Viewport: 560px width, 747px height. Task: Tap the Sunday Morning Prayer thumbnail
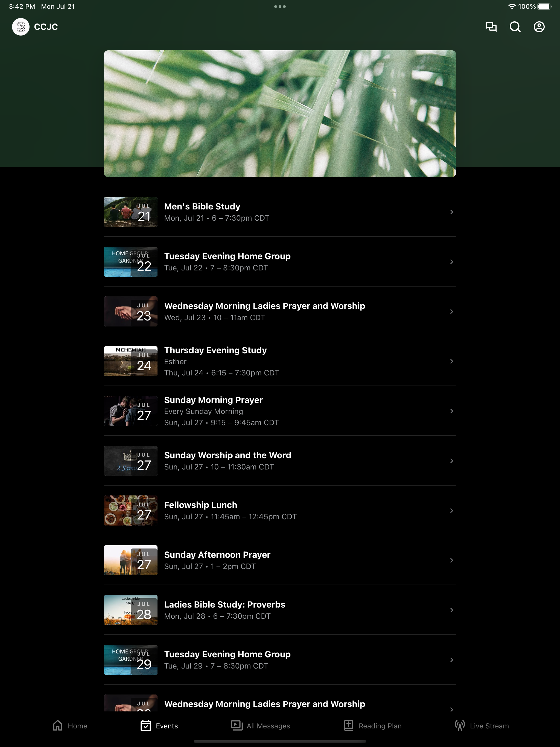(x=131, y=411)
